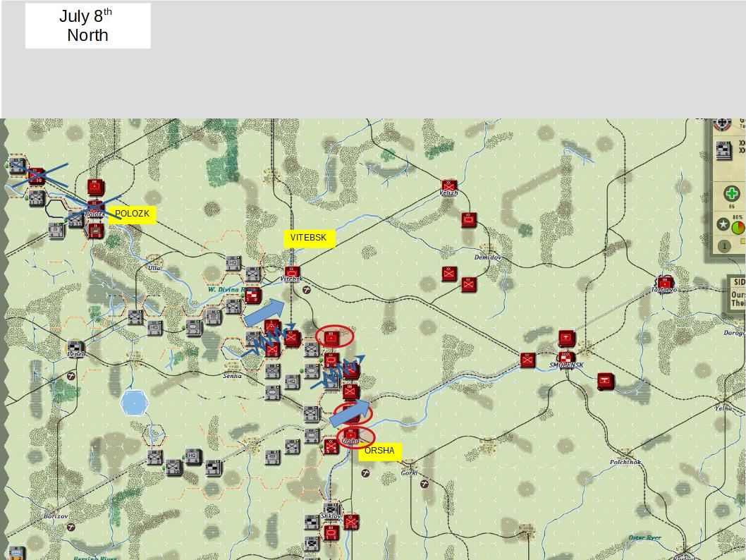The image size is (746, 560).
Task: Click the Demidov town label
Action: [488, 257]
